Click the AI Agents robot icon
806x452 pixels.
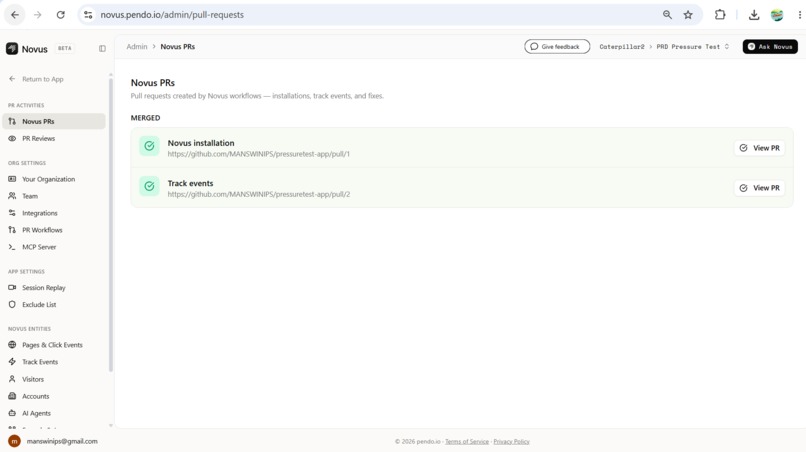click(12, 413)
